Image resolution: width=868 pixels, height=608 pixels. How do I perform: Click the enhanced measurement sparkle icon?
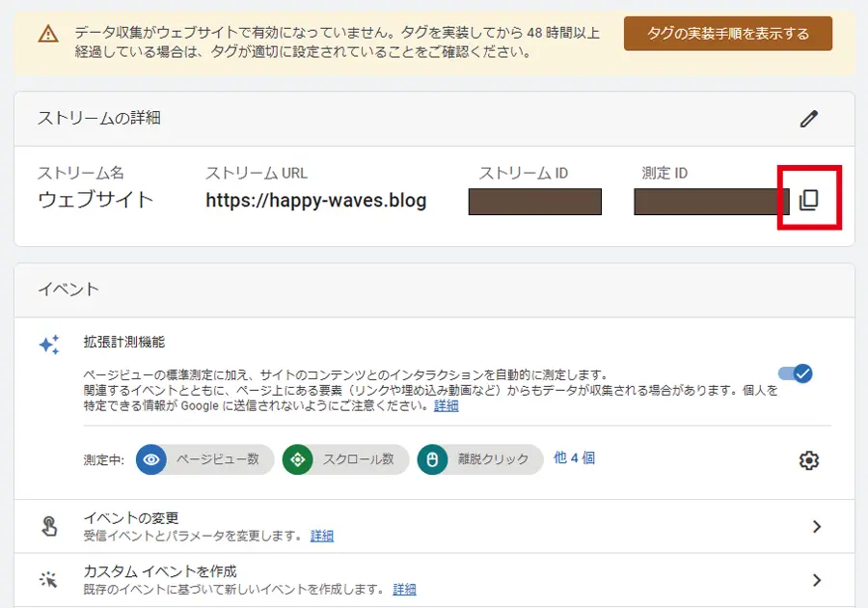tap(49, 345)
